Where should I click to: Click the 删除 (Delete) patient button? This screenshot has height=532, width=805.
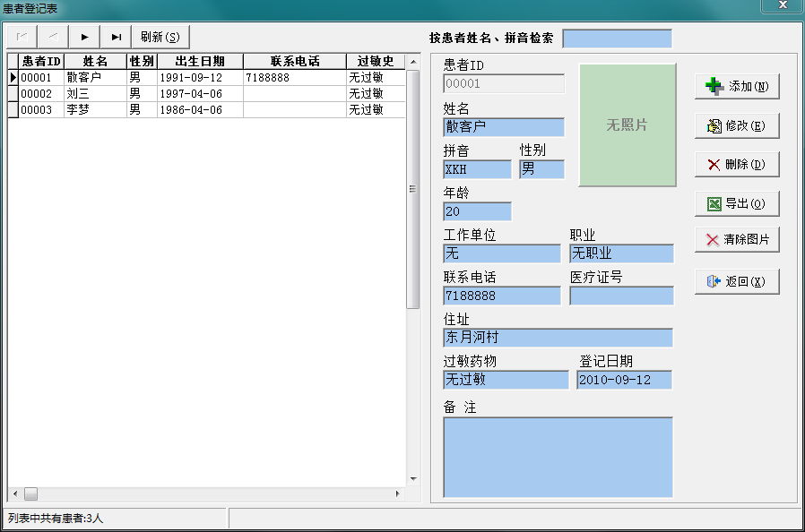point(737,165)
